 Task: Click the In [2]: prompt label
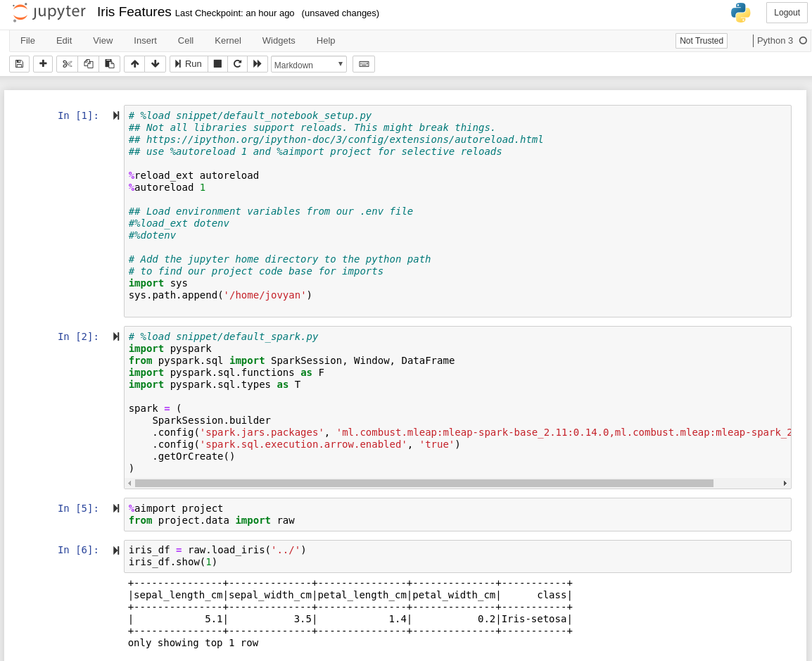point(78,336)
